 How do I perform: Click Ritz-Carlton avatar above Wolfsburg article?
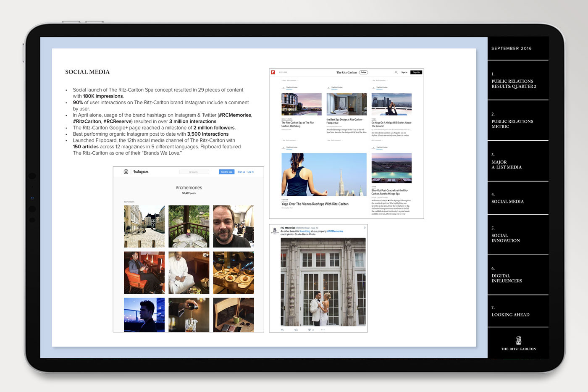coord(283,88)
